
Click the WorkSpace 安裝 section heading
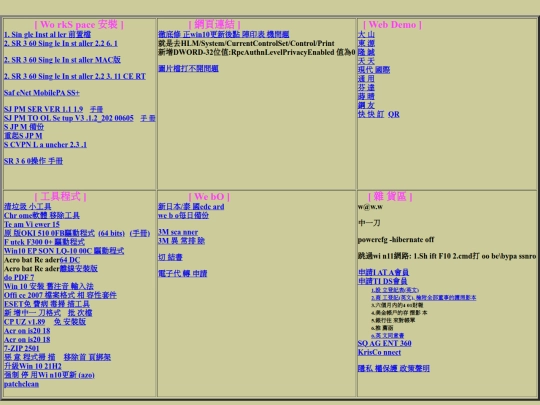79,25
